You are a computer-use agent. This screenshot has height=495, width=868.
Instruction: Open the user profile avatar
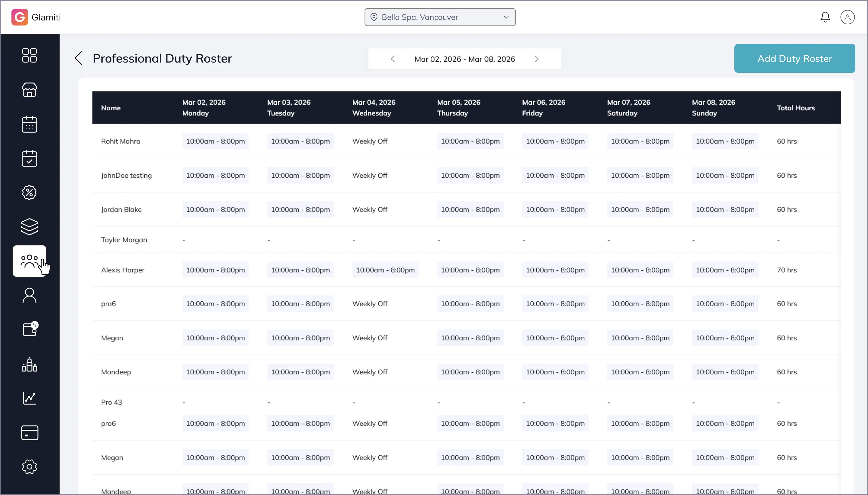847,17
